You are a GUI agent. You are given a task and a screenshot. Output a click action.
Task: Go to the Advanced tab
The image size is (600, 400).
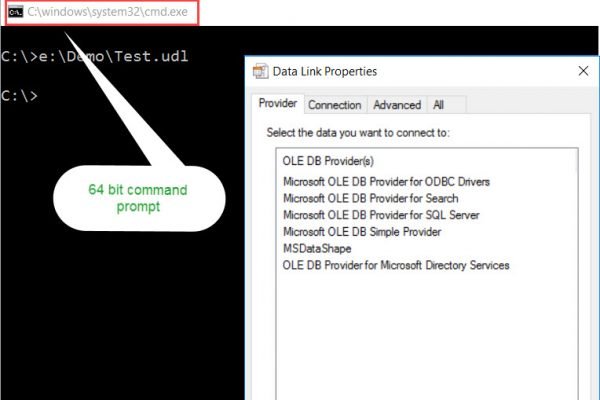point(397,105)
